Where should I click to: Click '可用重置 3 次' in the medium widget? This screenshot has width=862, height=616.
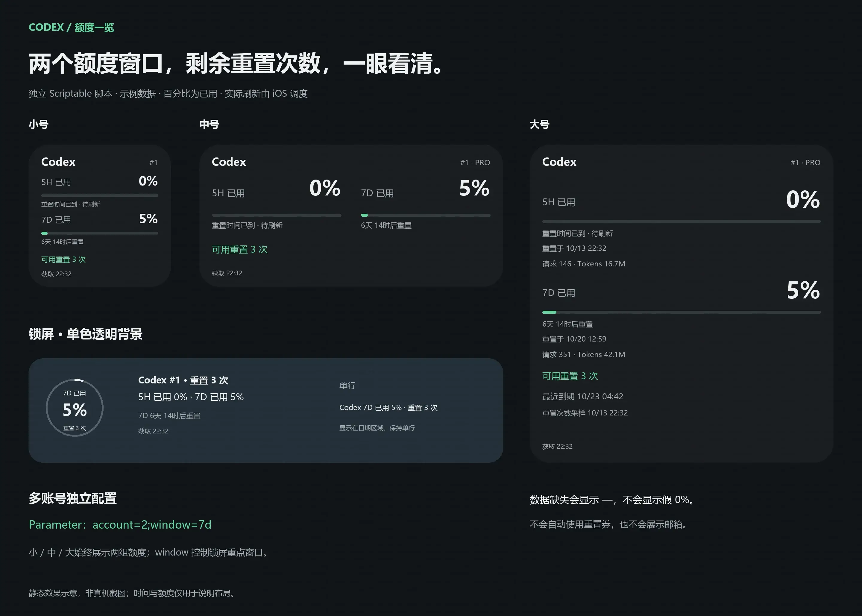click(x=240, y=249)
